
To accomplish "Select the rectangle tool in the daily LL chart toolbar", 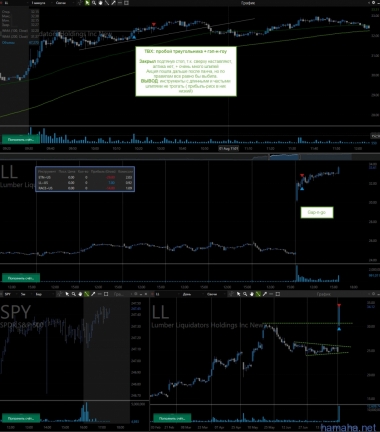I will 278,294.
